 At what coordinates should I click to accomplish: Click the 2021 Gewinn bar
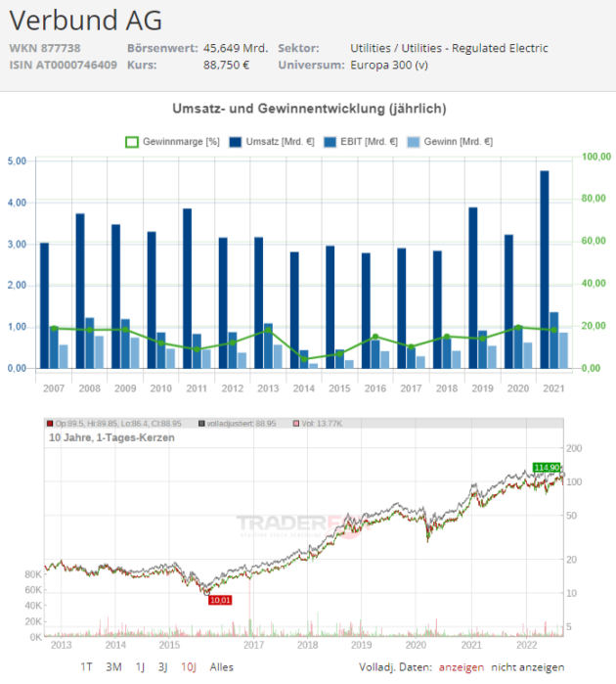[563, 350]
